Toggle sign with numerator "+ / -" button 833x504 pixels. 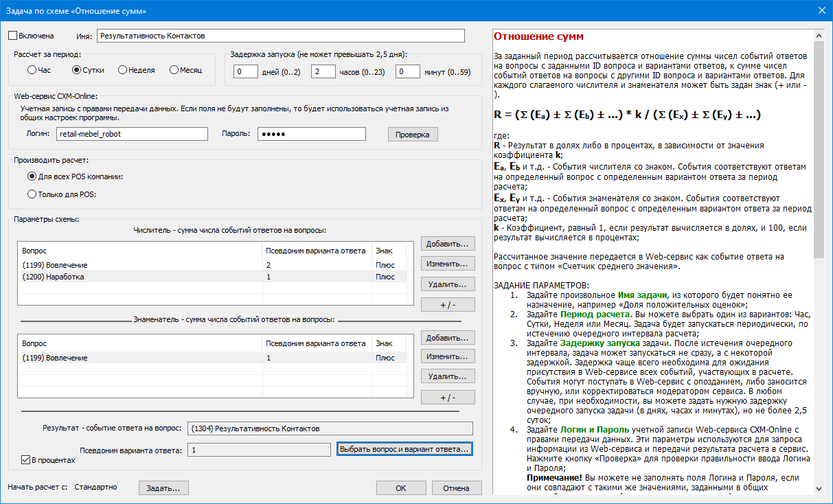point(448,304)
